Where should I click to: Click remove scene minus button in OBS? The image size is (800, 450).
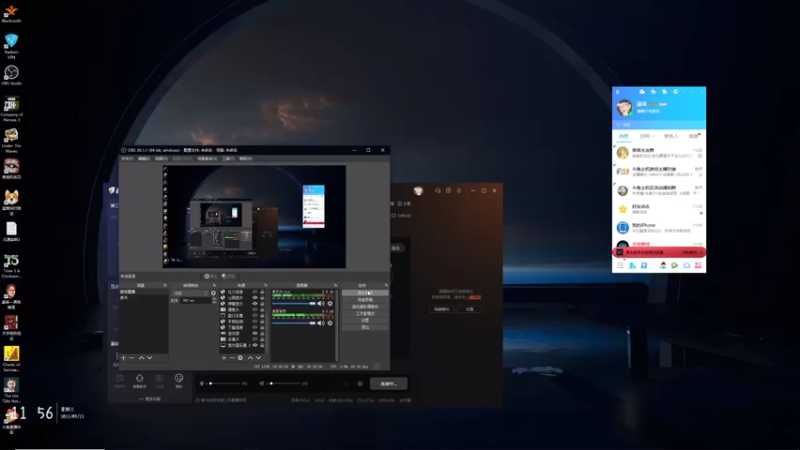pos(132,358)
